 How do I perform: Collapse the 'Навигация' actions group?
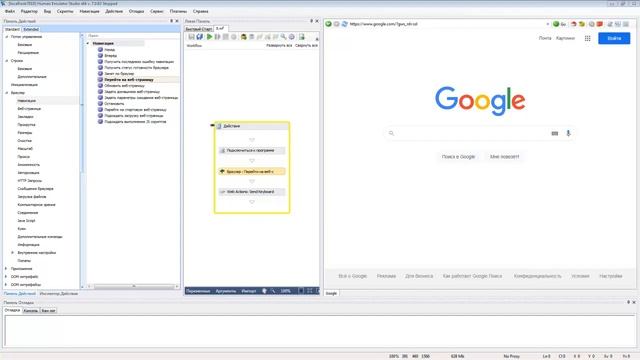[x=88, y=43]
